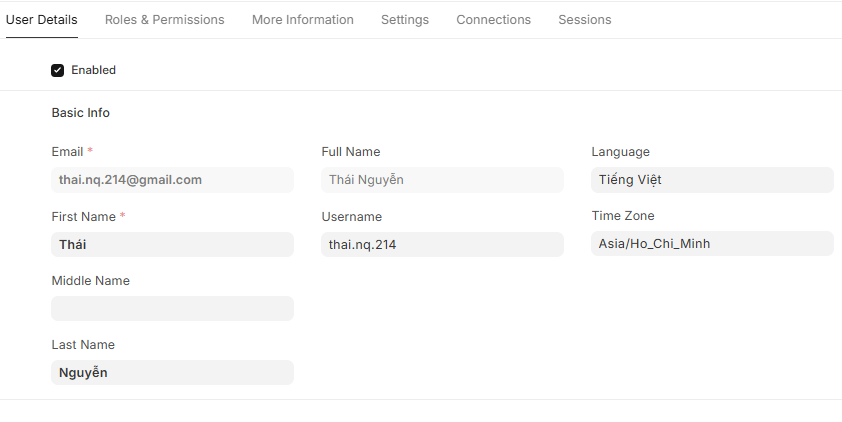Toggle the Enabled checkbox
Image resolution: width=842 pixels, height=422 pixels.
pyautogui.click(x=58, y=70)
